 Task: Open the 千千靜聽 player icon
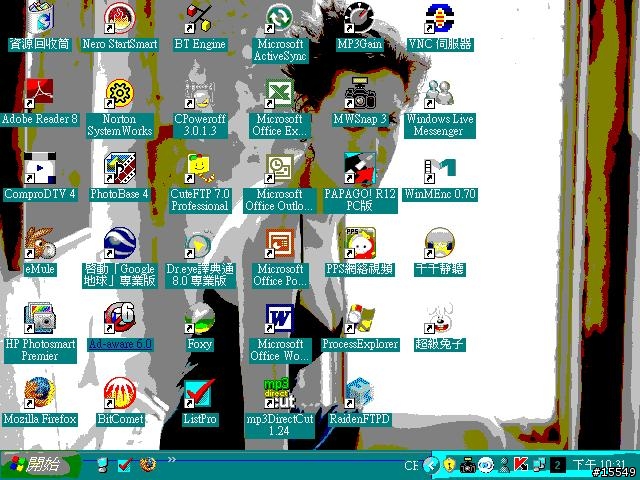[x=439, y=243]
